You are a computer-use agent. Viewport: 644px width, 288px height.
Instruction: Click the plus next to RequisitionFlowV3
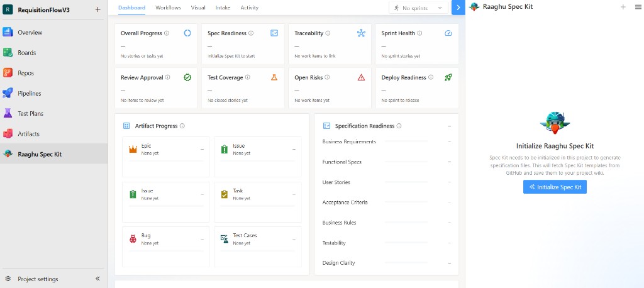(97, 10)
